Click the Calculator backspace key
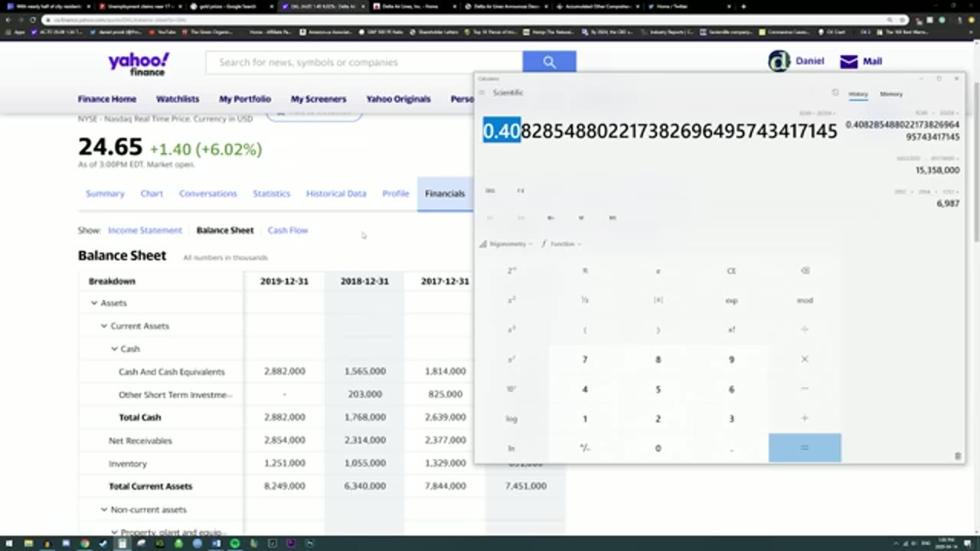The height and width of the screenshot is (551, 980). tap(805, 271)
